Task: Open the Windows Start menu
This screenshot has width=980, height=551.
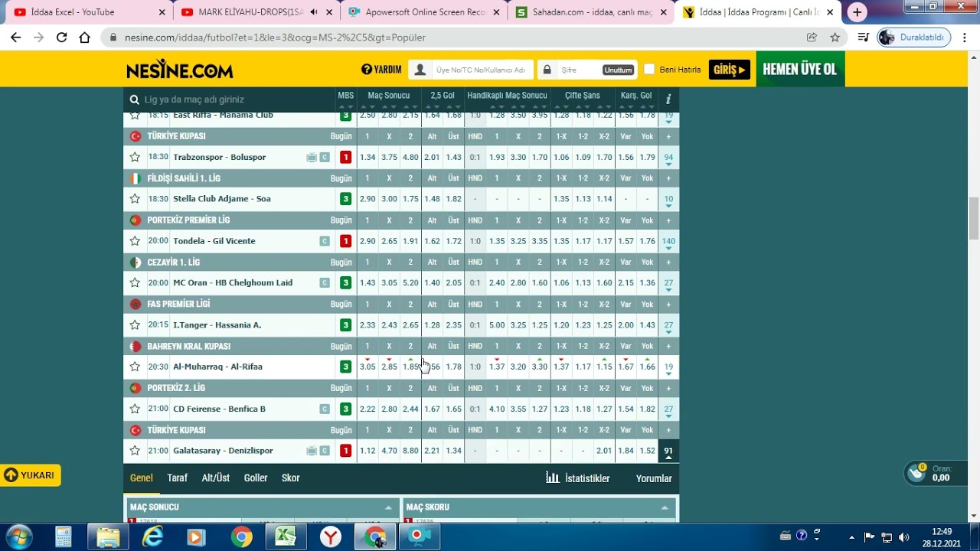Action: [18, 536]
